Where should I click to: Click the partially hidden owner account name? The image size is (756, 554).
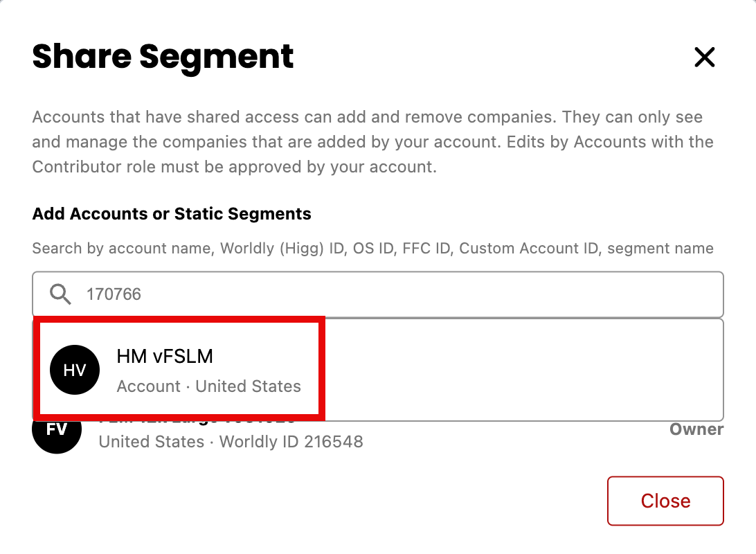tap(197, 422)
